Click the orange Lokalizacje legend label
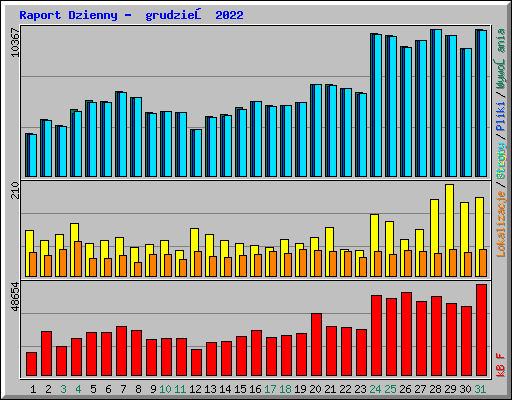This screenshot has width=512, height=400. 501,224
